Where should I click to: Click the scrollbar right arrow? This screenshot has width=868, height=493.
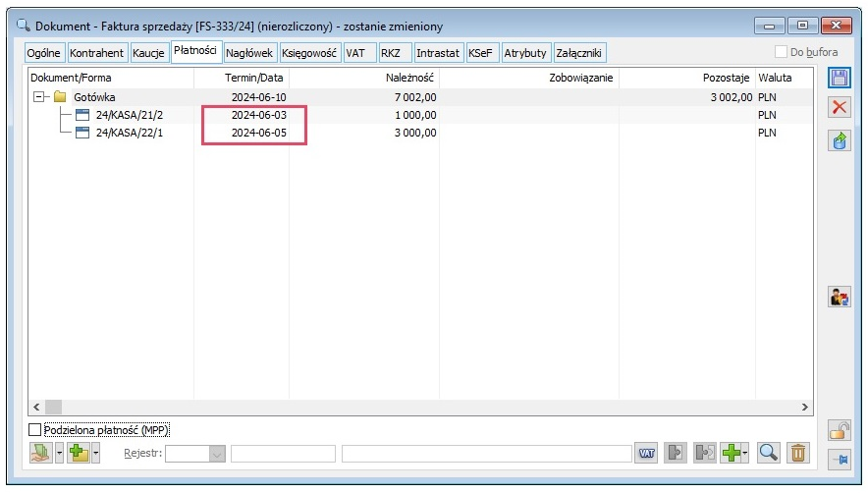pos(805,408)
